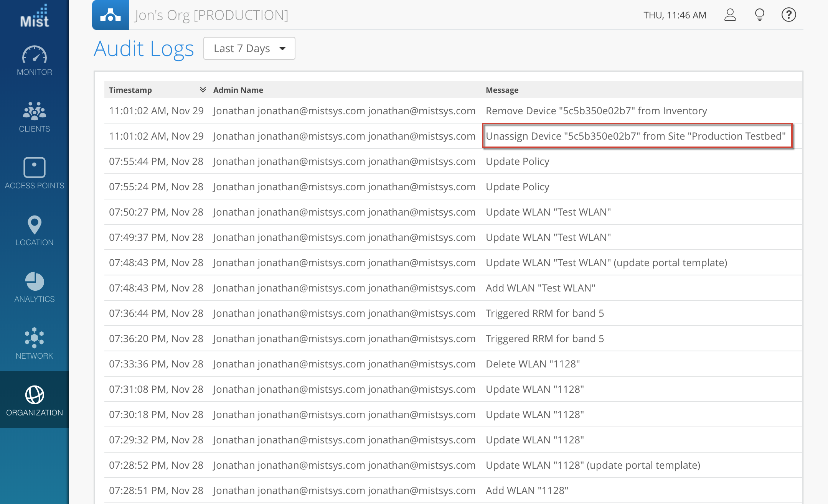Image resolution: width=828 pixels, height=504 pixels.
Task: Open the user account profile icon
Action: point(730,15)
